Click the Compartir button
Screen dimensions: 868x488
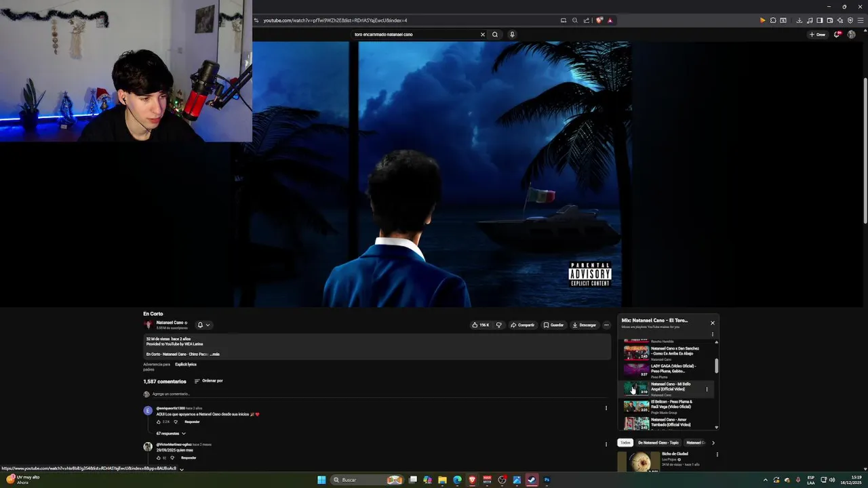tap(523, 325)
